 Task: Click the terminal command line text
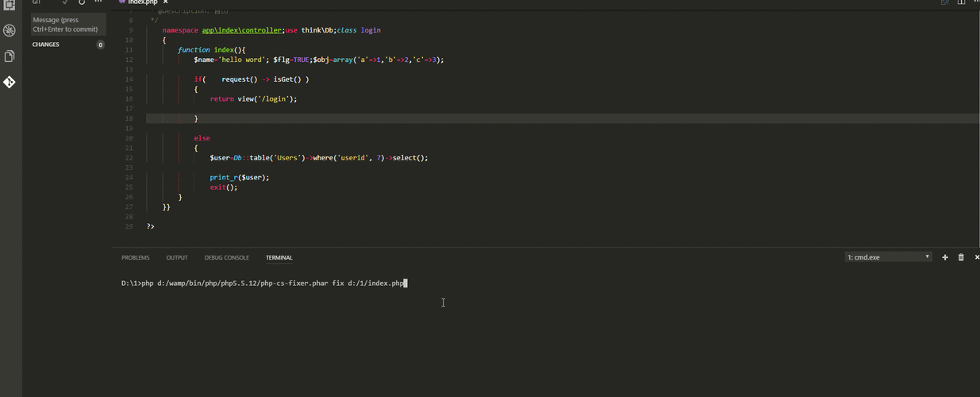(263, 283)
